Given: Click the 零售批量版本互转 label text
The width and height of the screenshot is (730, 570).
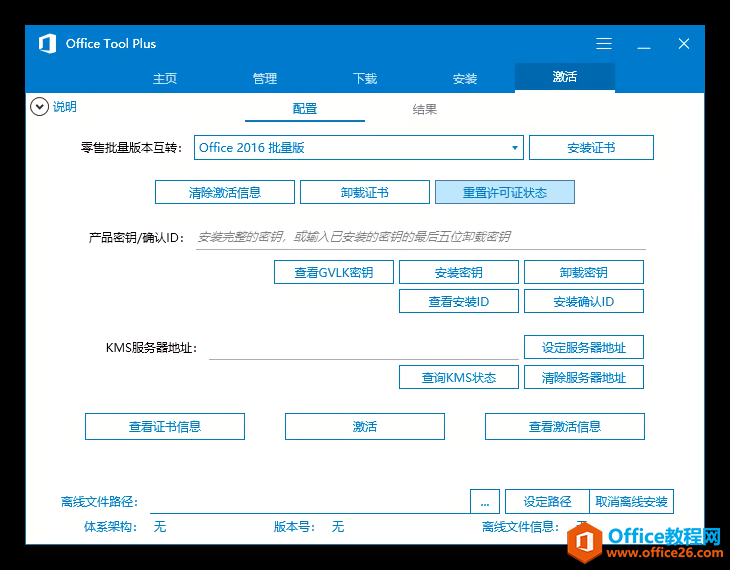Looking at the screenshot, I should pos(131,148).
